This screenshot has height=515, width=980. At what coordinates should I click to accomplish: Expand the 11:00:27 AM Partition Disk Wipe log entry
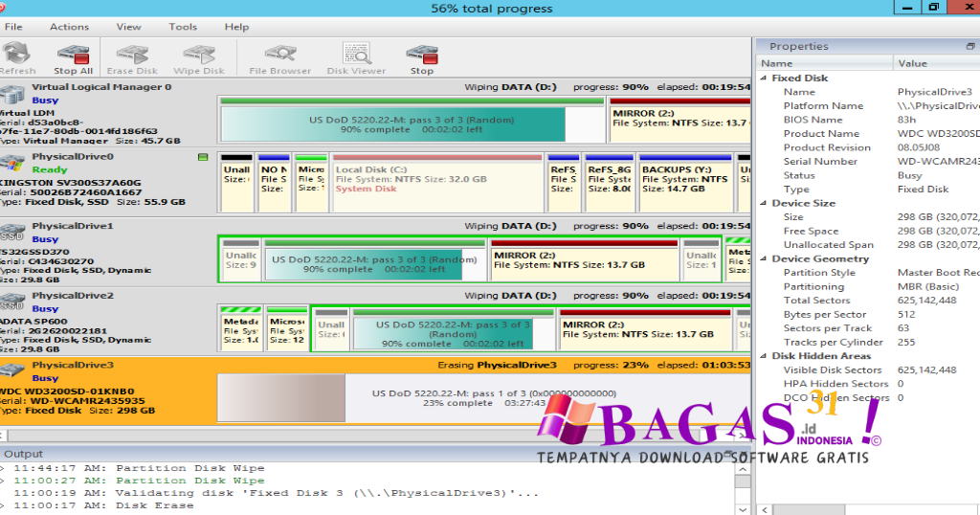tap(3, 481)
